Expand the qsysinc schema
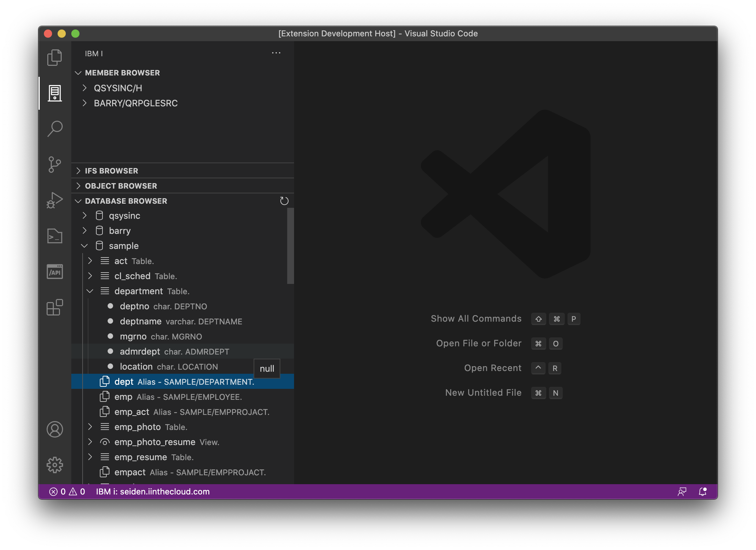This screenshot has width=756, height=550. pos(84,216)
